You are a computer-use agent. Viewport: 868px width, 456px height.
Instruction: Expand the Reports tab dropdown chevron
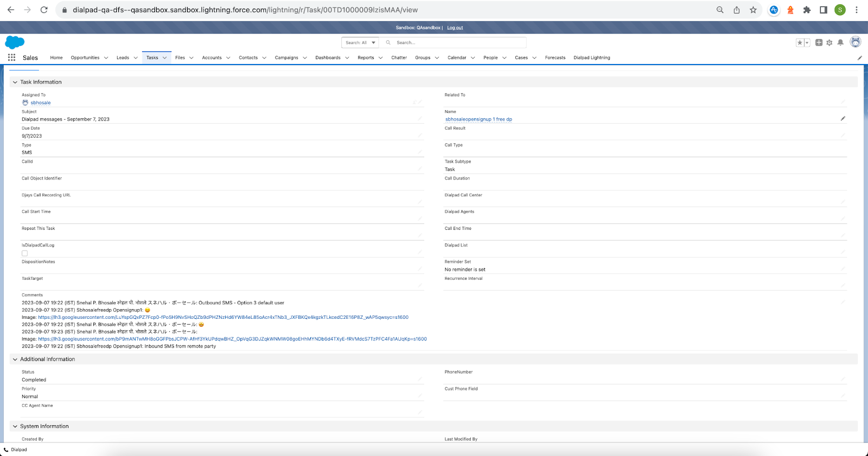pyautogui.click(x=380, y=58)
